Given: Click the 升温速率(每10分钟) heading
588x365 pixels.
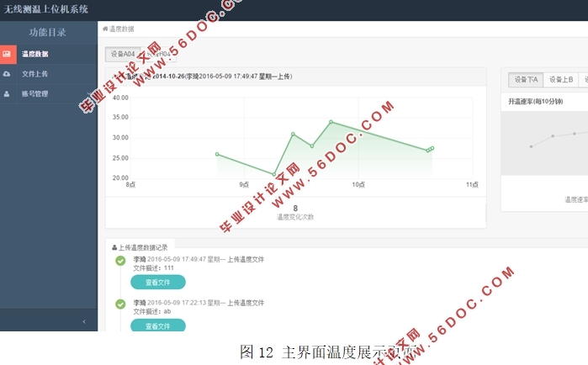Looking at the screenshot, I should (536, 102).
